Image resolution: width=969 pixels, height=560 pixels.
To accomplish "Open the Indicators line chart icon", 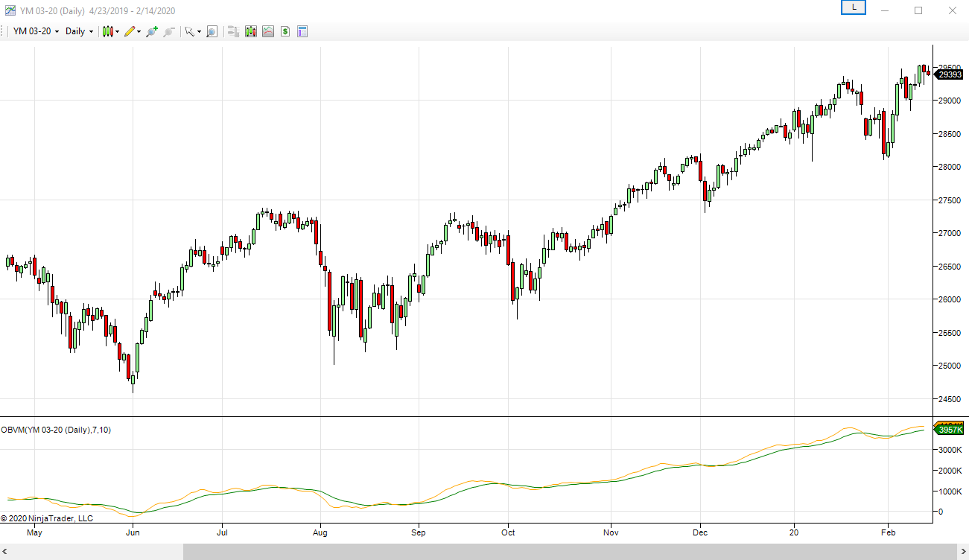I will [268, 31].
